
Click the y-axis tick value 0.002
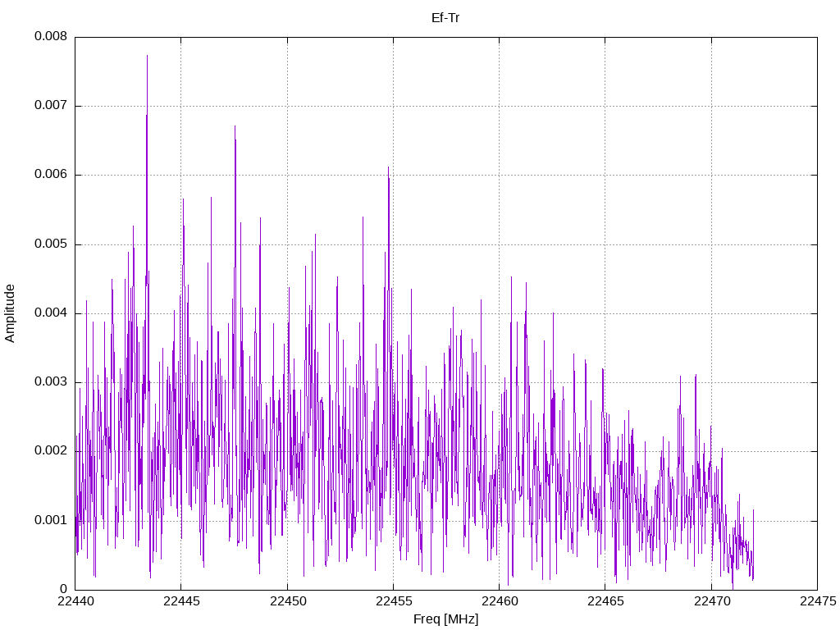click(51, 451)
